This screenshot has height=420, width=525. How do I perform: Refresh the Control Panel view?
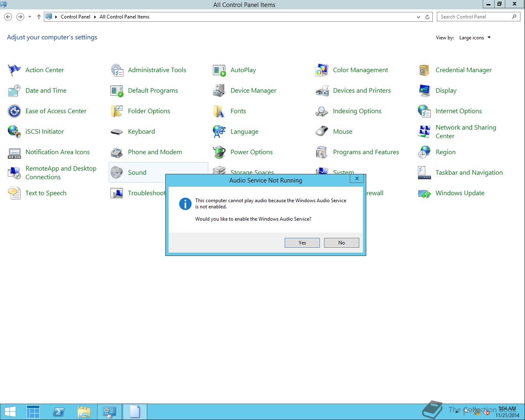point(427,17)
